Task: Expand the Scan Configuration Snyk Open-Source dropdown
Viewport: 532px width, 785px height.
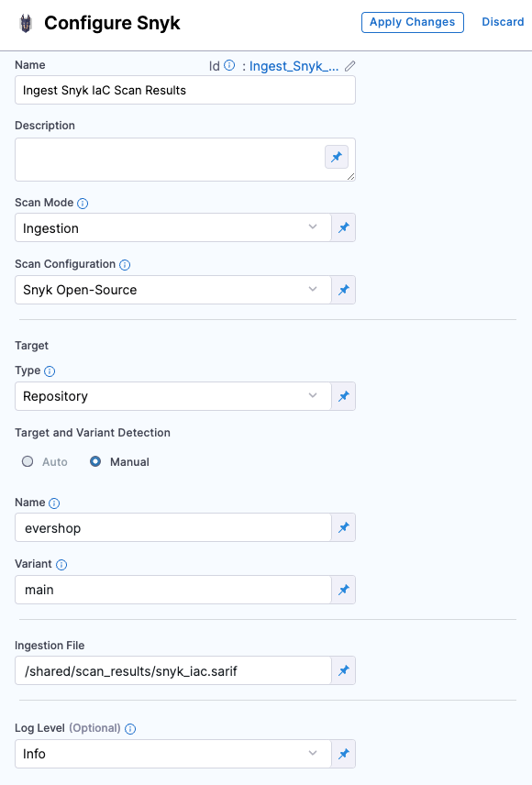Action: click(x=173, y=290)
